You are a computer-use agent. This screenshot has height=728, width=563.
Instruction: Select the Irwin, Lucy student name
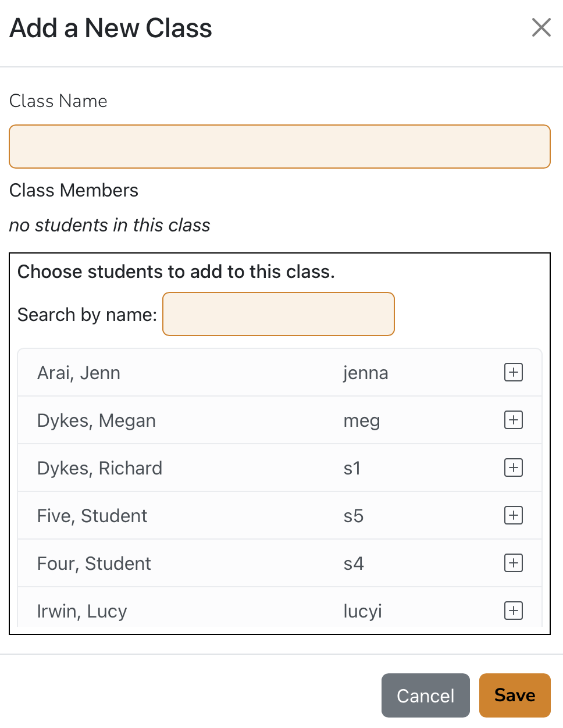point(81,611)
